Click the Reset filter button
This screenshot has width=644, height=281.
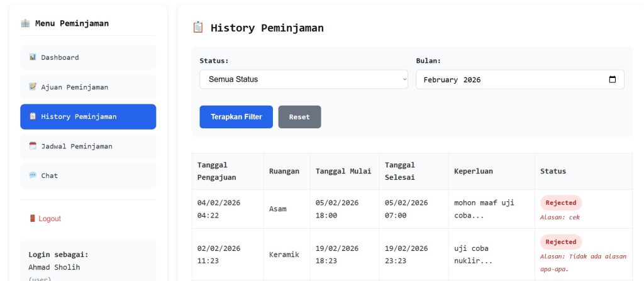(x=299, y=117)
